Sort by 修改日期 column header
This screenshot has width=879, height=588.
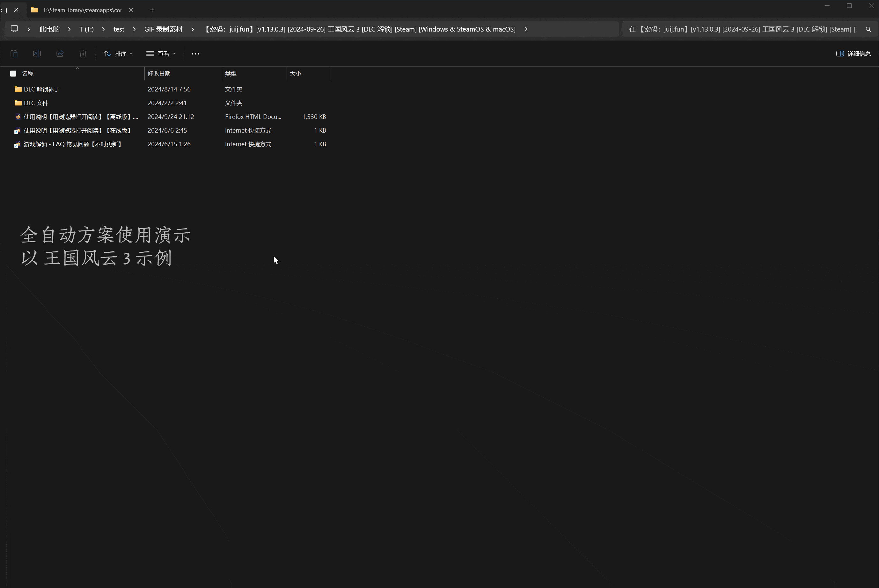pos(159,74)
